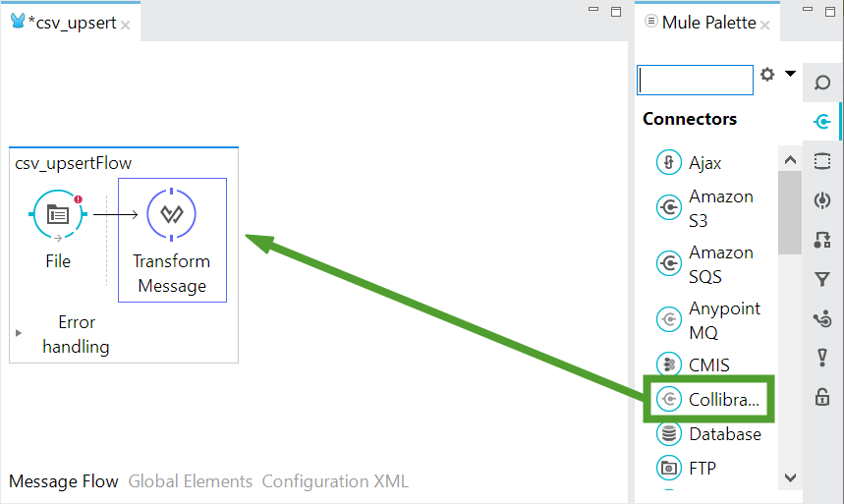Screen dimensions: 844x504
Task: Select the Security padlock category icon
Action: click(822, 397)
